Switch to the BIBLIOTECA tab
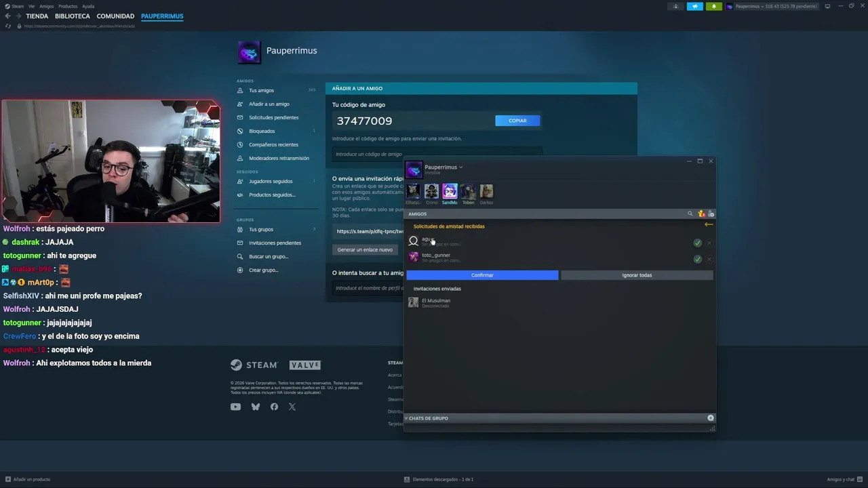Image resolution: width=868 pixels, height=488 pixels. tap(73, 16)
